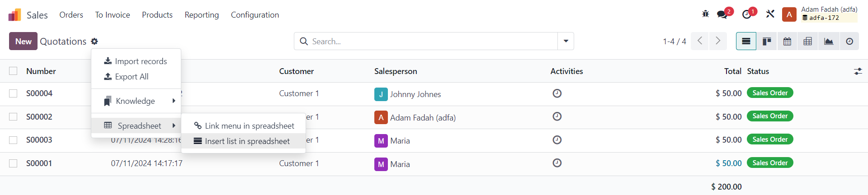Switch to Pivot table view

click(808, 42)
